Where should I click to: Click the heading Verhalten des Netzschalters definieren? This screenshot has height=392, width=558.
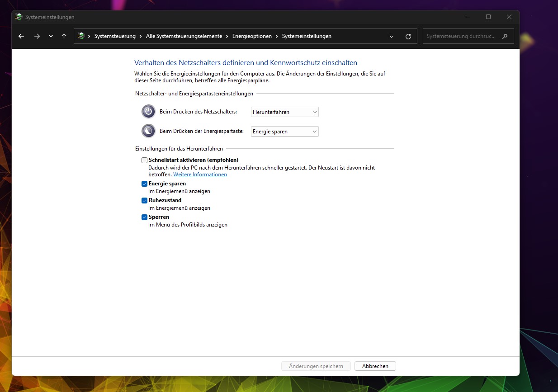[246, 63]
